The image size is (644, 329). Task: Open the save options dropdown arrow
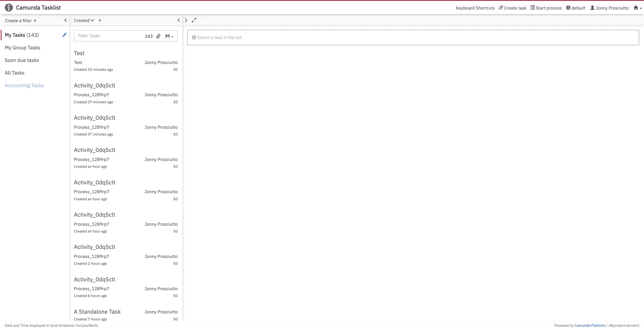(x=173, y=37)
